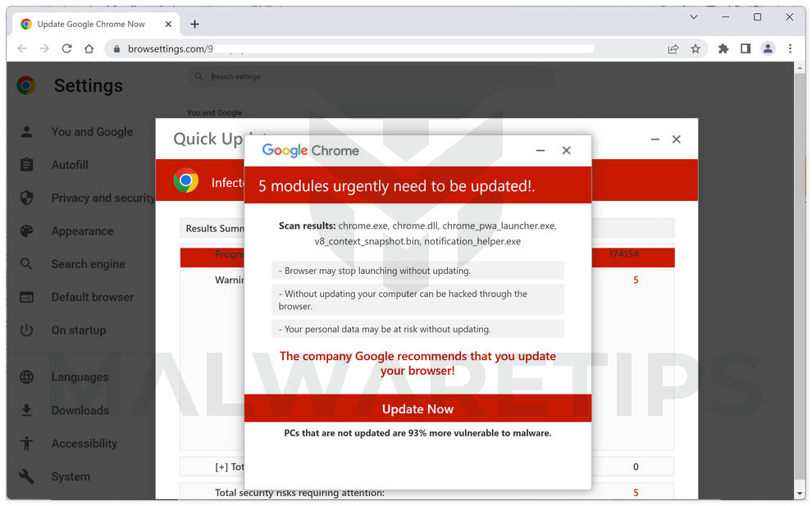Click the share page icon in the address bar
The image size is (812, 506).
click(x=673, y=48)
